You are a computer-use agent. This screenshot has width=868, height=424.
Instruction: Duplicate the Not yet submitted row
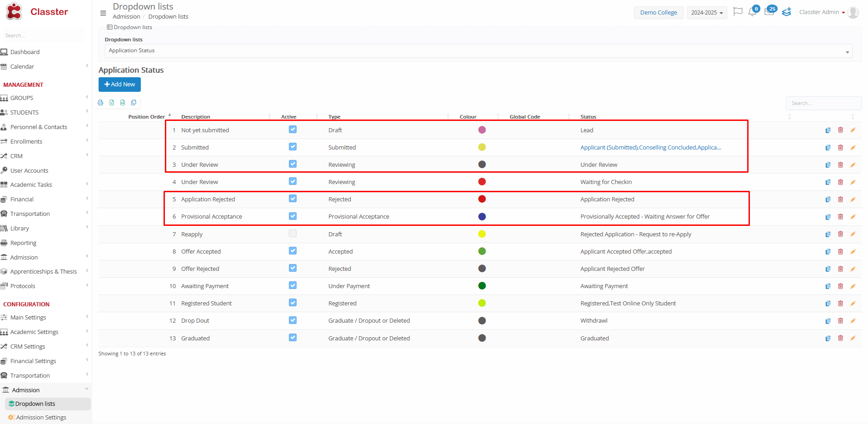828,130
